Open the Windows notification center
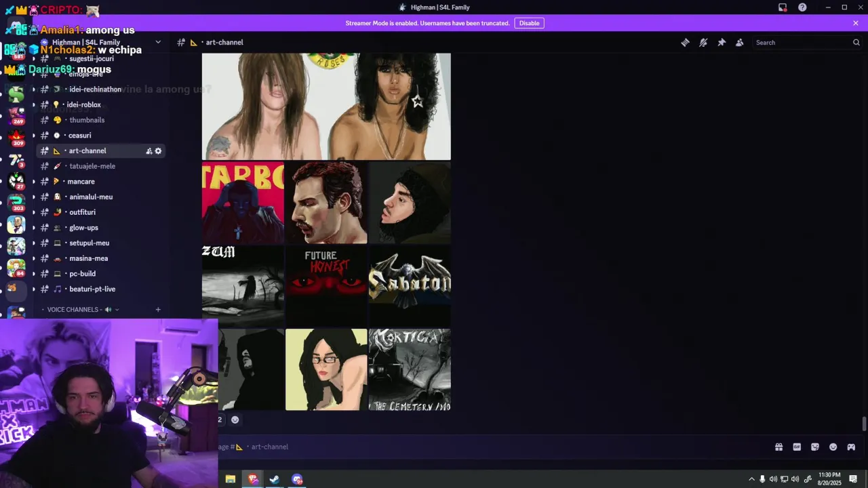This screenshot has width=868, height=488. (853, 479)
